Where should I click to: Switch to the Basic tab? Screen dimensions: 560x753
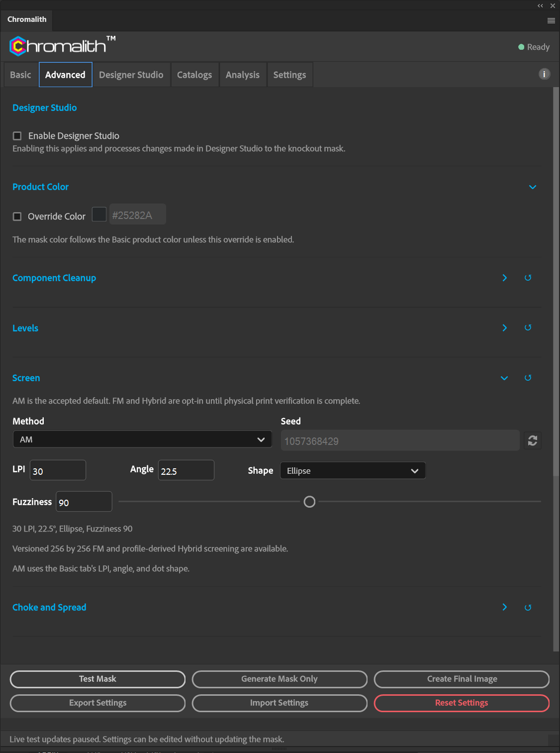[x=20, y=75]
